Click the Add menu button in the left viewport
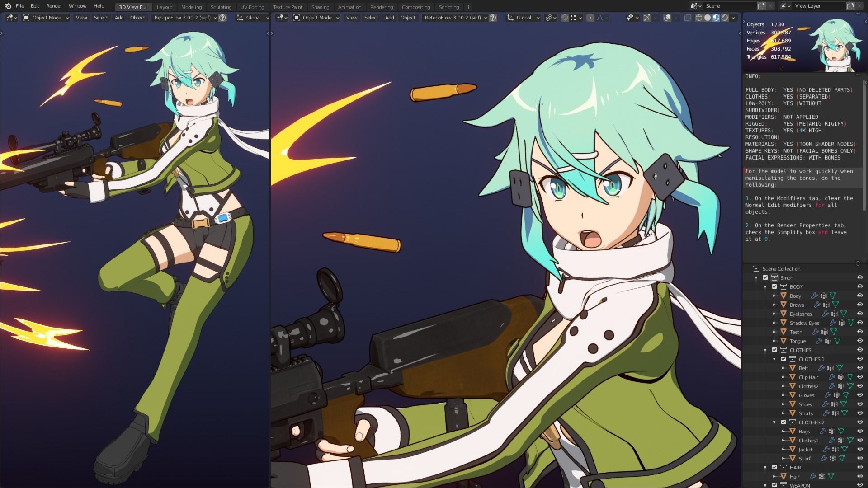This screenshot has width=868, height=488. pos(119,18)
